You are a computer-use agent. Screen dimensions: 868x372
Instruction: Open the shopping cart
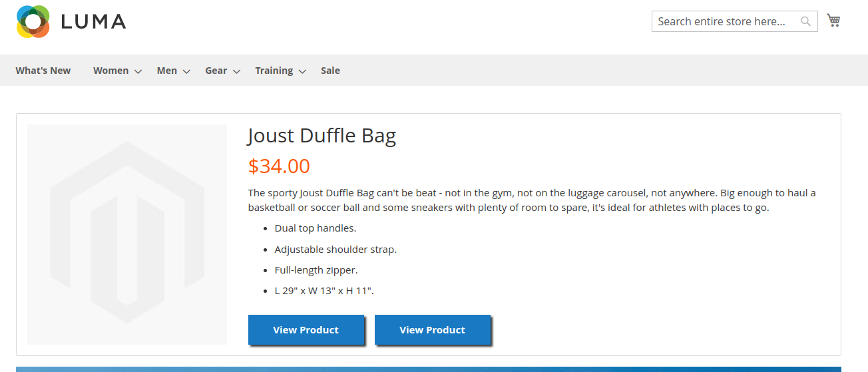click(x=833, y=21)
